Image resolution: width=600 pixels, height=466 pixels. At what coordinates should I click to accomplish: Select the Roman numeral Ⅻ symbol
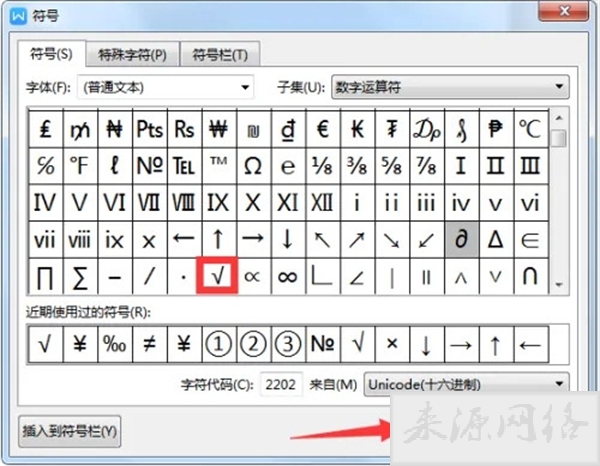pos(323,202)
